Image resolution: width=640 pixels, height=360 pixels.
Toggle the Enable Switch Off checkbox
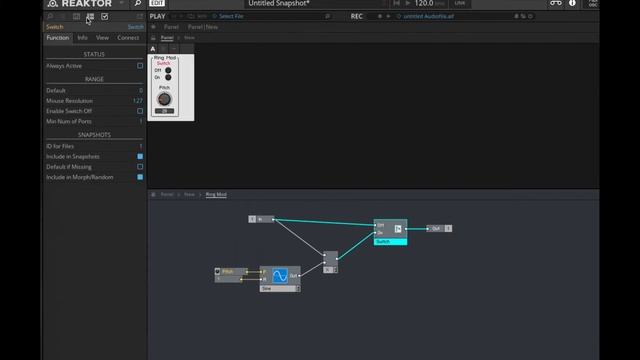coord(140,111)
